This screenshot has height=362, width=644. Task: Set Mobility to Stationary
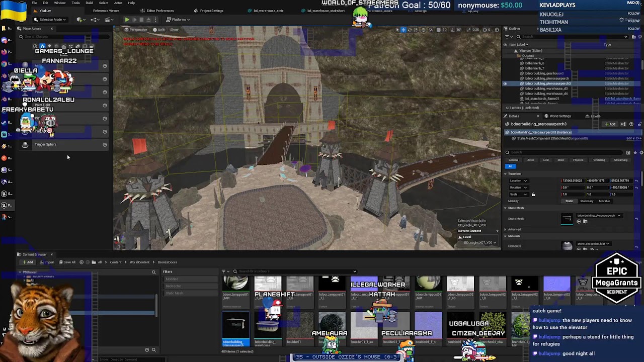pyautogui.click(x=587, y=201)
